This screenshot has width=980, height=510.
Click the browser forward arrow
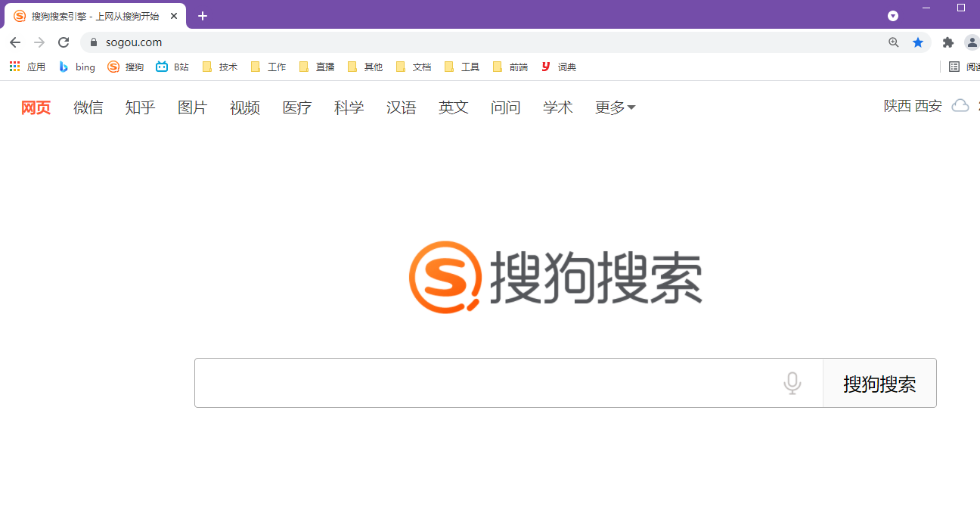tap(39, 42)
